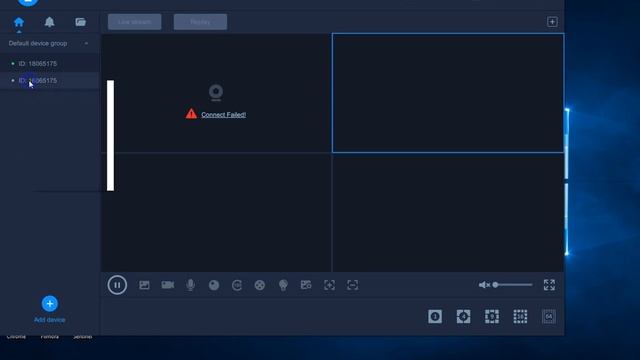
Task: Switch to 4-screen layout
Action: click(463, 316)
